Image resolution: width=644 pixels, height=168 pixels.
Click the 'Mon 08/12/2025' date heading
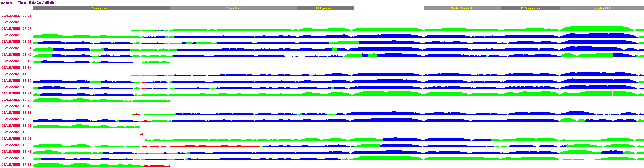[x=36, y=3]
